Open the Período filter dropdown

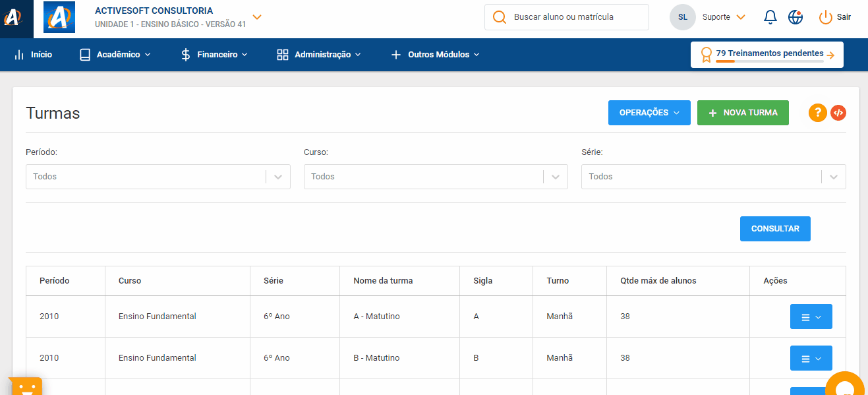pyautogui.click(x=158, y=177)
